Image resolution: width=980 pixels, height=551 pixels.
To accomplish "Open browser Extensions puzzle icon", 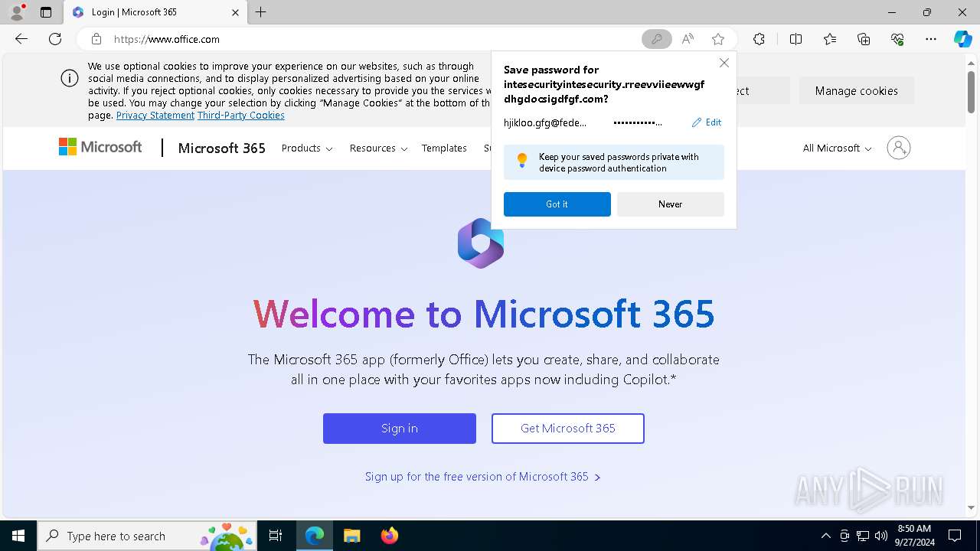I will [x=759, y=39].
